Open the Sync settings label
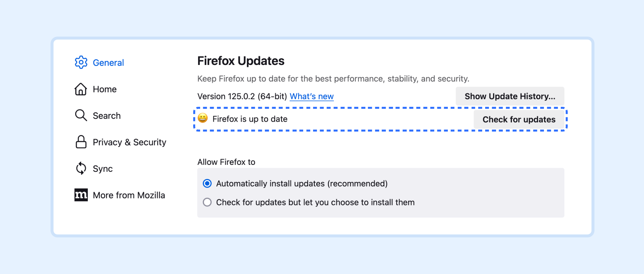Viewport: 644px width, 274px height. (x=103, y=169)
